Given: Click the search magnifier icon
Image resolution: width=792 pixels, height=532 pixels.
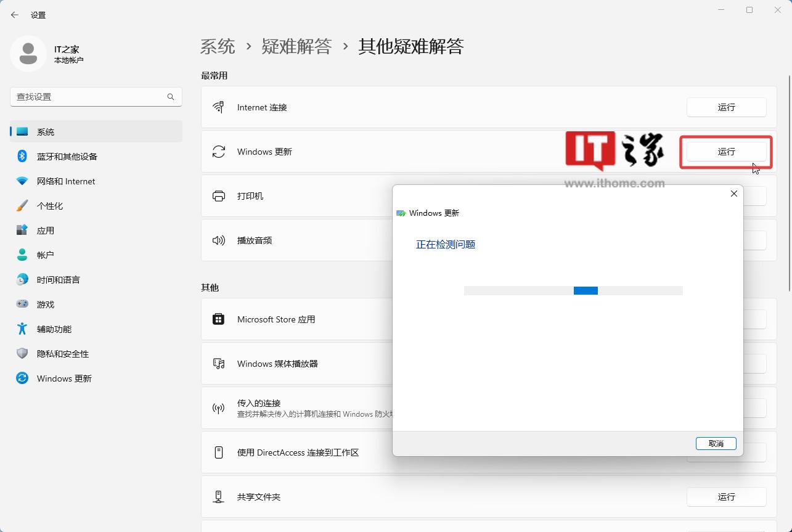Looking at the screenshot, I should pos(171,97).
